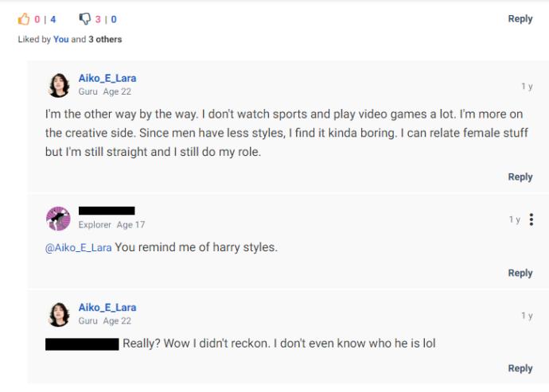The image size is (549, 392).
Task: Click the purple avatar of Explorer user
Action: point(58,219)
